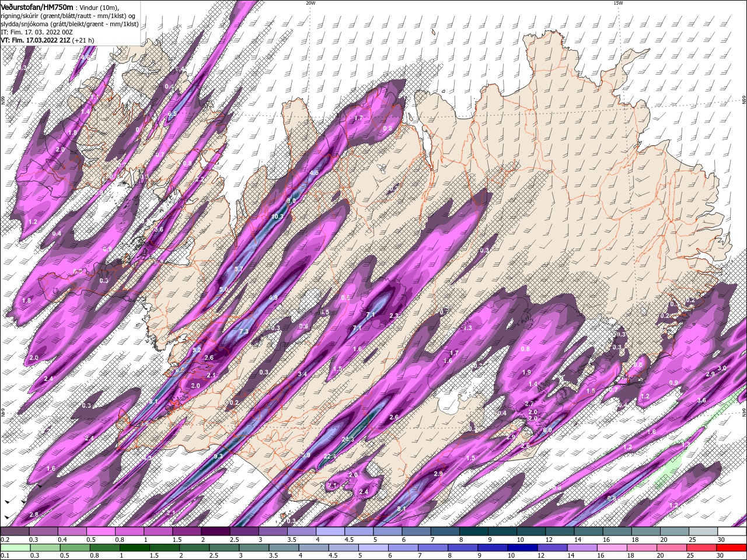Click the 5.2 precipitation value on map
This screenshot has height=560, width=747.
click(197, 349)
